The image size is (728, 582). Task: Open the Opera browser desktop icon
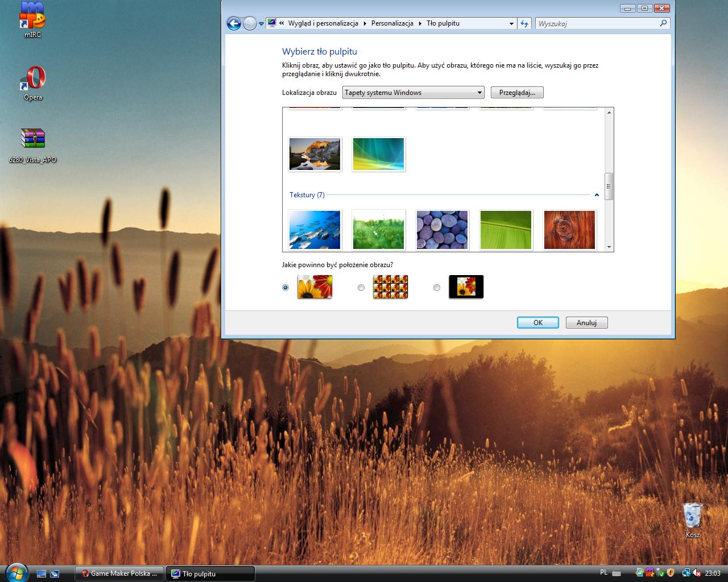click(33, 80)
